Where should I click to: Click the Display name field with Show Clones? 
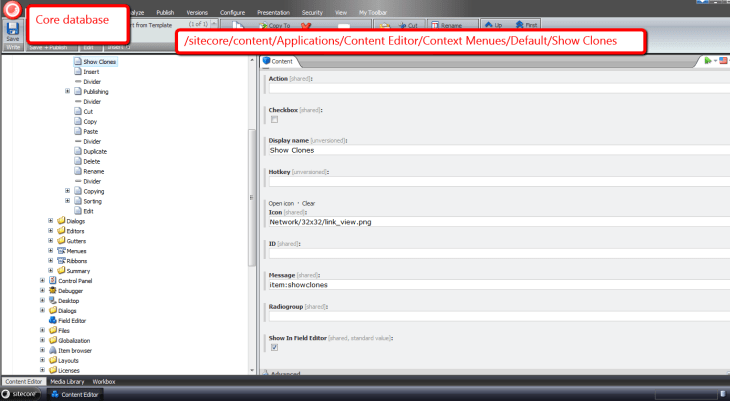click(x=499, y=150)
